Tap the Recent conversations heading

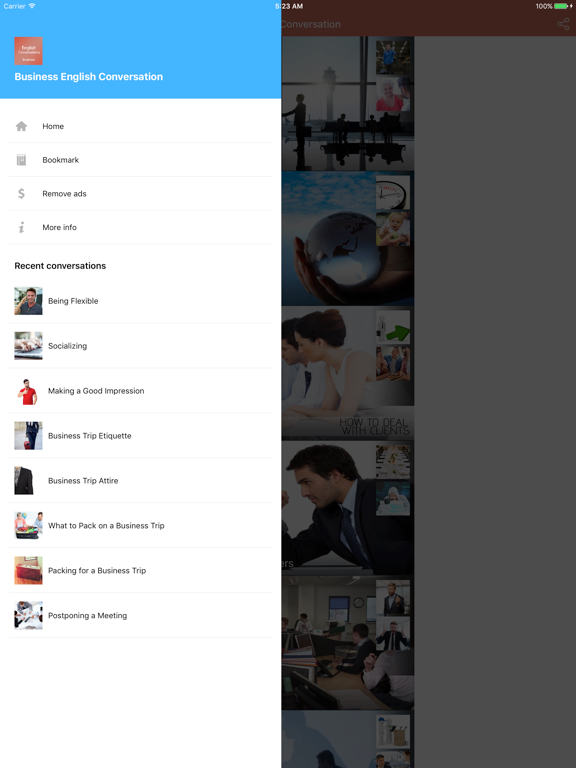pyautogui.click(x=60, y=265)
